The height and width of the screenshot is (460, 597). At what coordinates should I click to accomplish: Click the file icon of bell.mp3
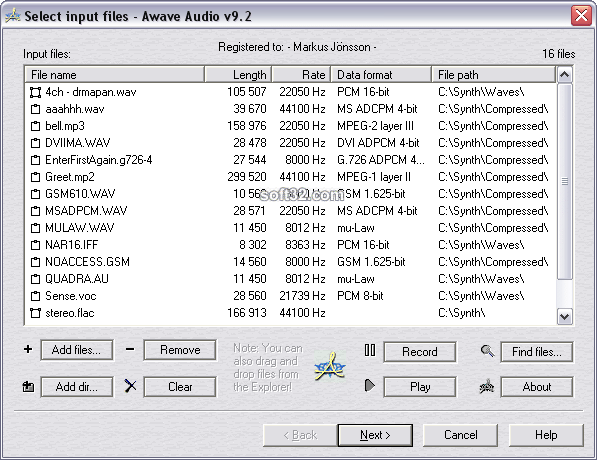[x=35, y=126]
